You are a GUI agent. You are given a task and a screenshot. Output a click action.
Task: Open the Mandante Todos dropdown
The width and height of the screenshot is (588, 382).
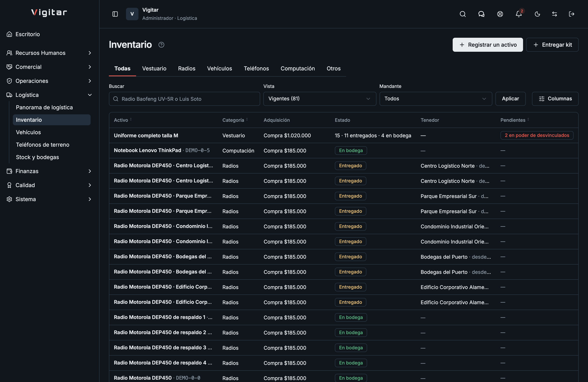click(x=436, y=99)
